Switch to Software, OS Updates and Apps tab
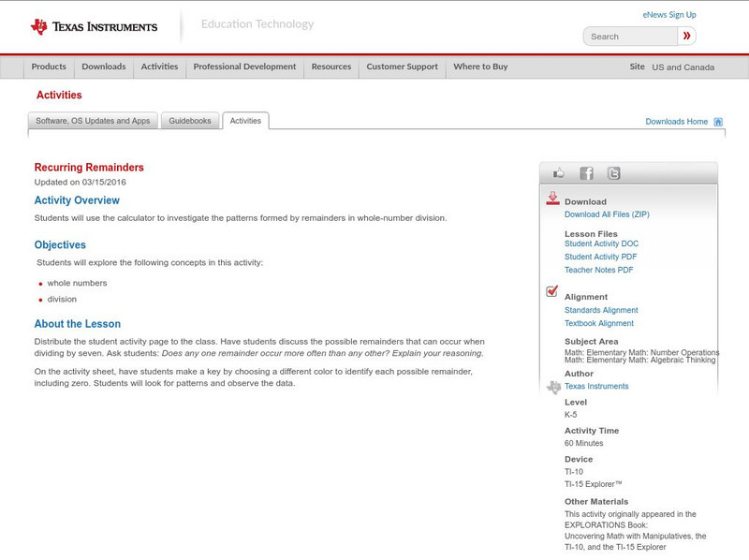 pos(93,121)
